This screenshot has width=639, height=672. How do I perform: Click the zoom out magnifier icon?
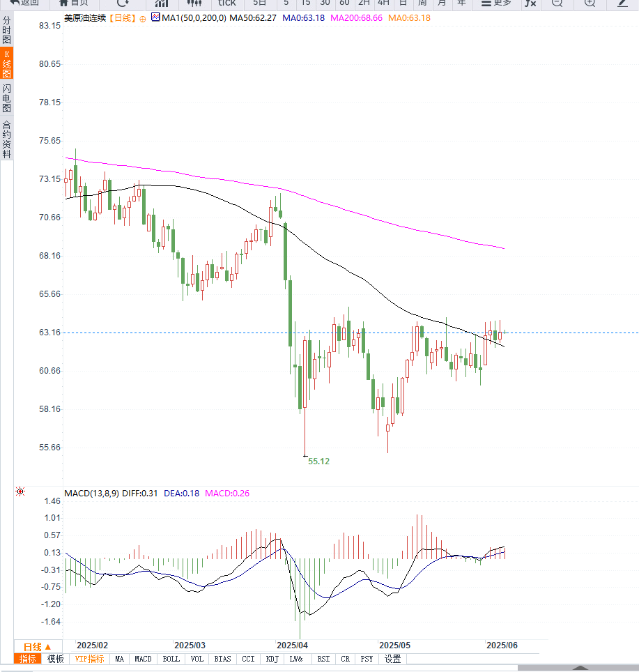point(557,3)
